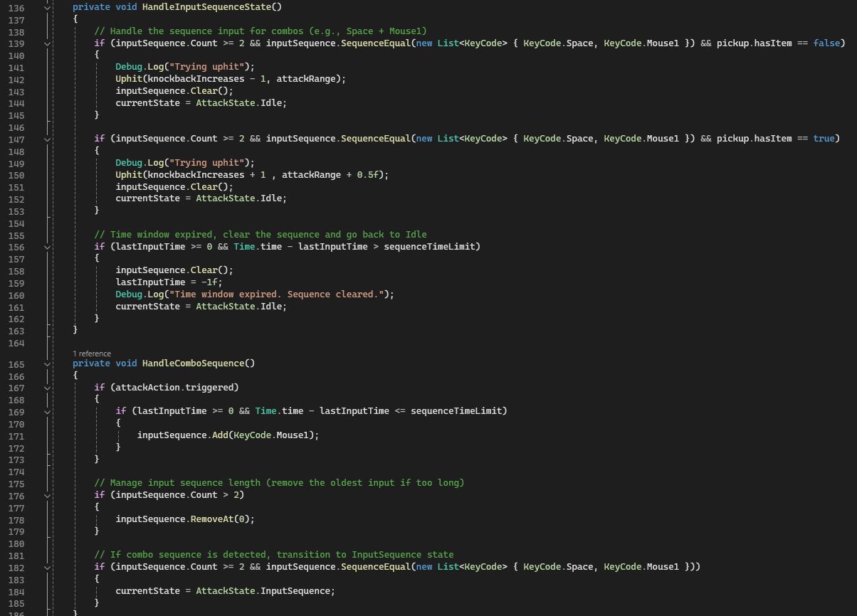857x616 pixels.
Task: Open the "1 reference" CodeLens link
Action: 92,354
